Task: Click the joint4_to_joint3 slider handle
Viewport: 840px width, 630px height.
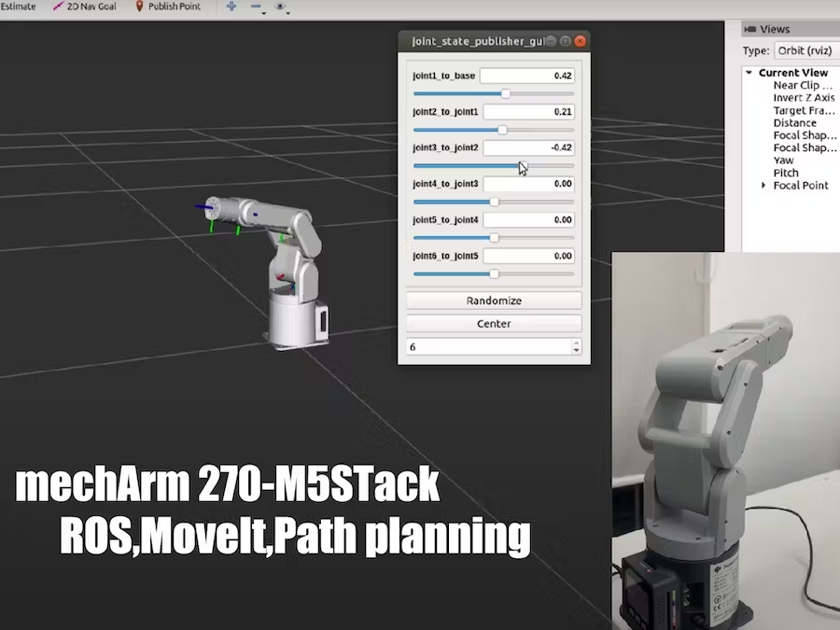Action: 494,202
